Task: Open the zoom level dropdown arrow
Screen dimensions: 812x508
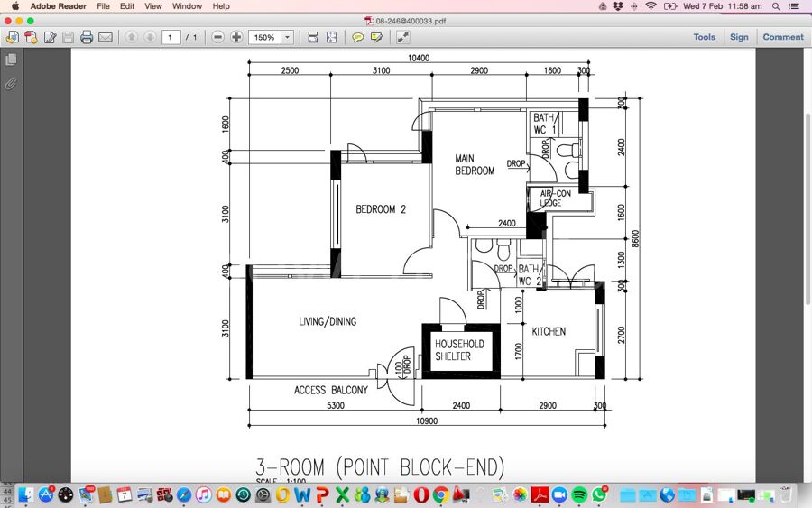Action: (288, 37)
